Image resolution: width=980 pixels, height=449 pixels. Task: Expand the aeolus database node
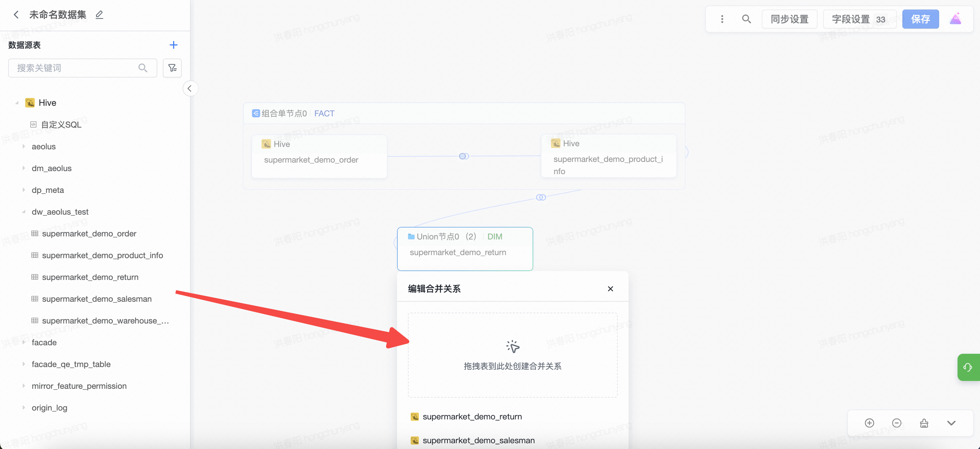click(x=23, y=146)
